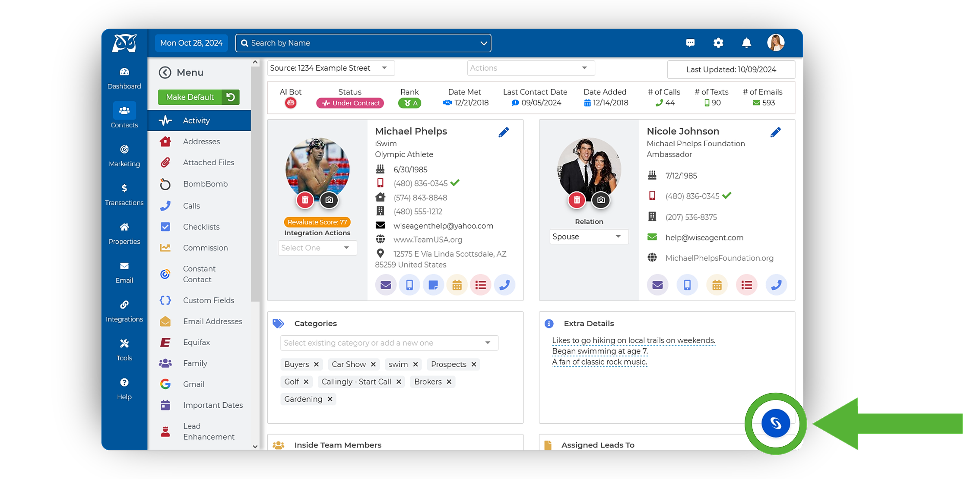
Task: Click the Wise Agent owl logo
Action: click(x=124, y=43)
